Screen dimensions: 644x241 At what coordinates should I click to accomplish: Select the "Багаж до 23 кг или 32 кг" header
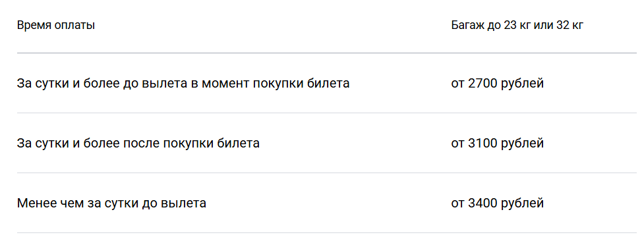click(x=517, y=26)
